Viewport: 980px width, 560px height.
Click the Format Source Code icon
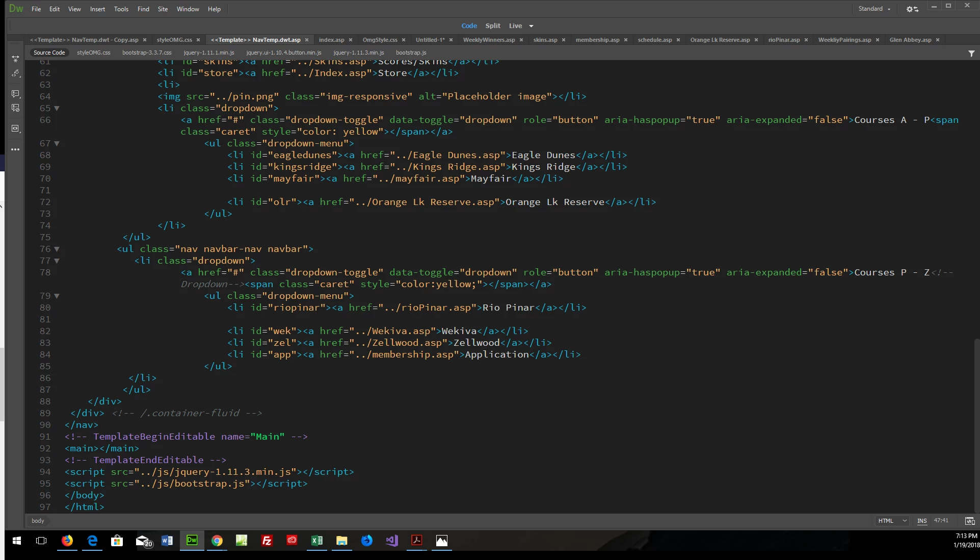pos(15,74)
